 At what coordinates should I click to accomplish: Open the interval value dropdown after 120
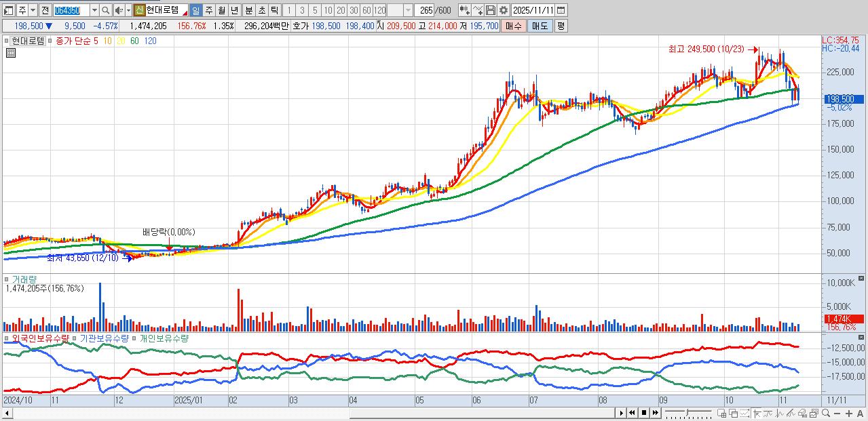click(x=407, y=10)
